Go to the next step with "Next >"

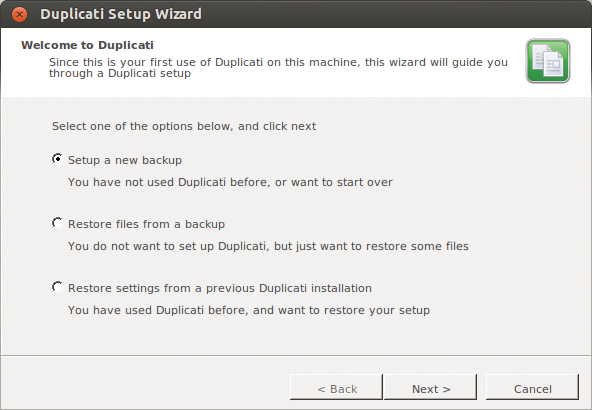coord(430,387)
